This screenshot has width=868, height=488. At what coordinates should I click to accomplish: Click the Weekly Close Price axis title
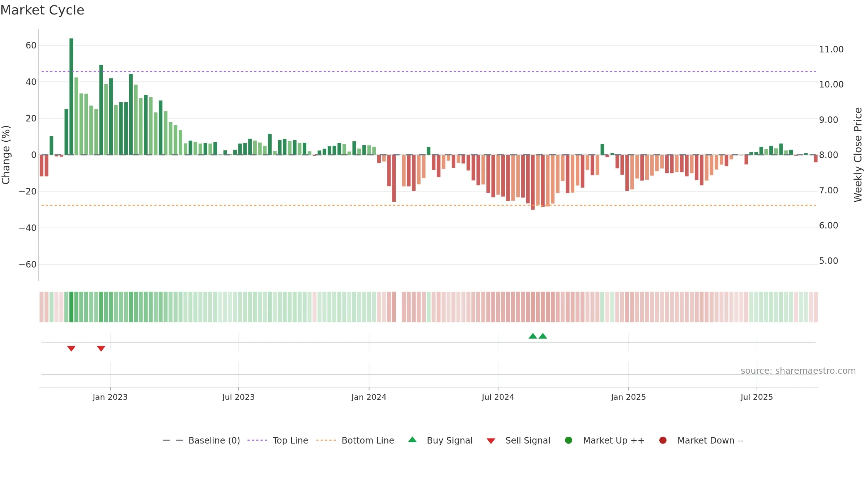click(x=858, y=155)
